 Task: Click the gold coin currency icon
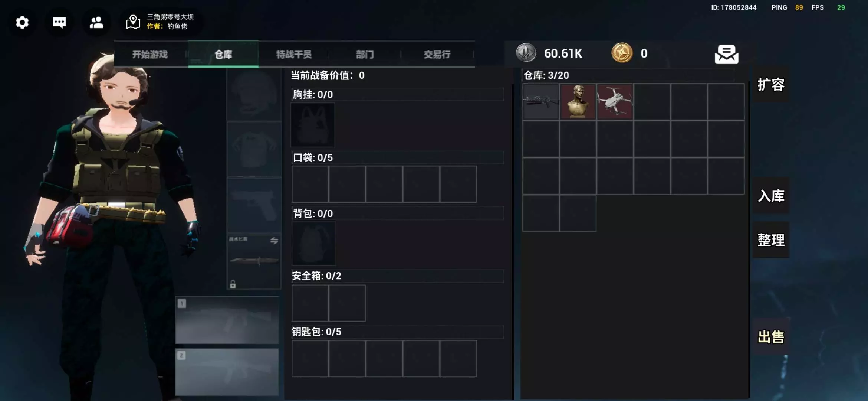point(622,53)
